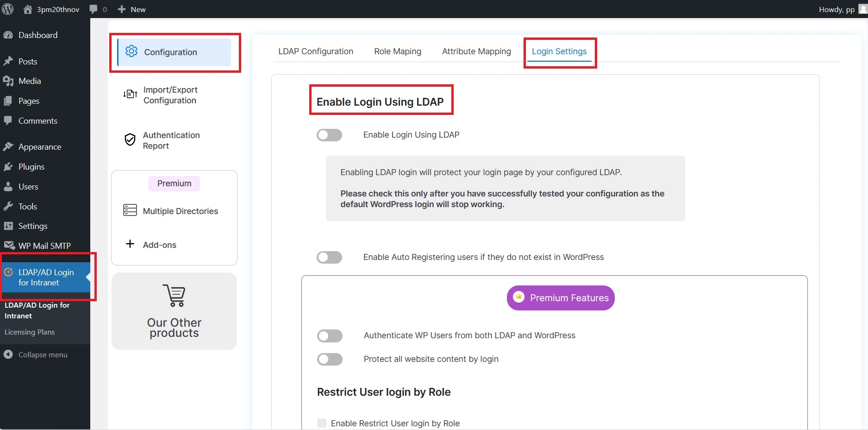Click the Premium Features button
The width and height of the screenshot is (868, 430).
[x=561, y=298]
